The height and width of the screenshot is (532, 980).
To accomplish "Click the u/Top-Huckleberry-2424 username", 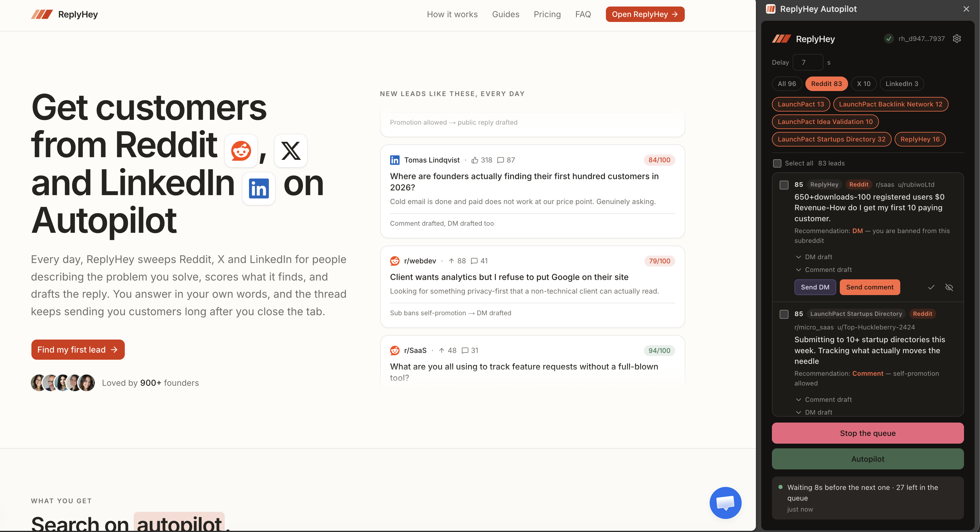I will pos(876,327).
